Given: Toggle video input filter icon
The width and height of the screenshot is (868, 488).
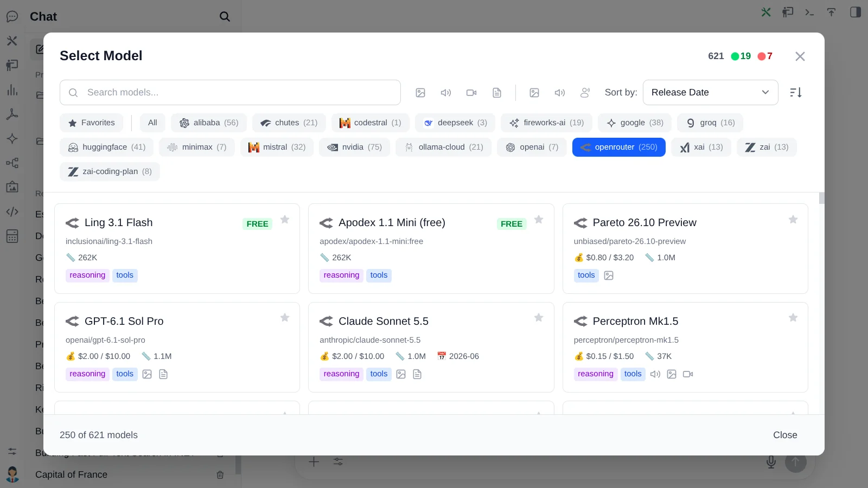Looking at the screenshot, I should pos(471,93).
